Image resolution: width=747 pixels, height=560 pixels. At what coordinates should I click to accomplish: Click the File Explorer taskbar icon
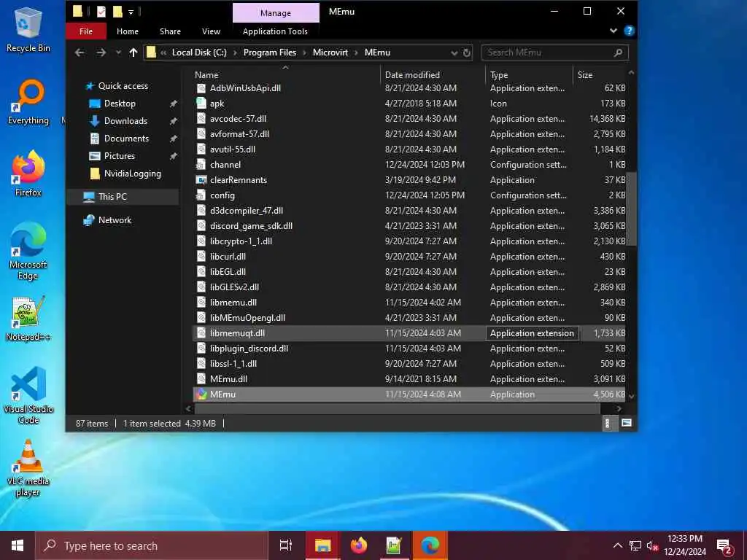[x=322, y=545]
